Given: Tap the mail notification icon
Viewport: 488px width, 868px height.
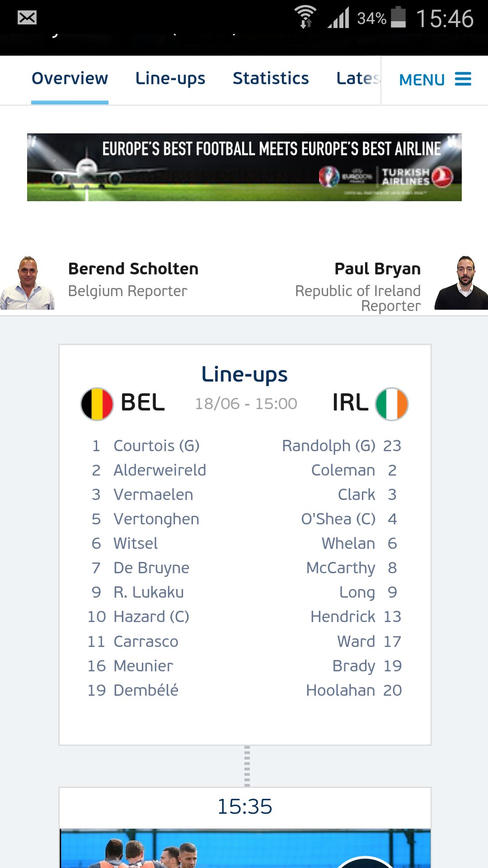Looking at the screenshot, I should [x=27, y=18].
